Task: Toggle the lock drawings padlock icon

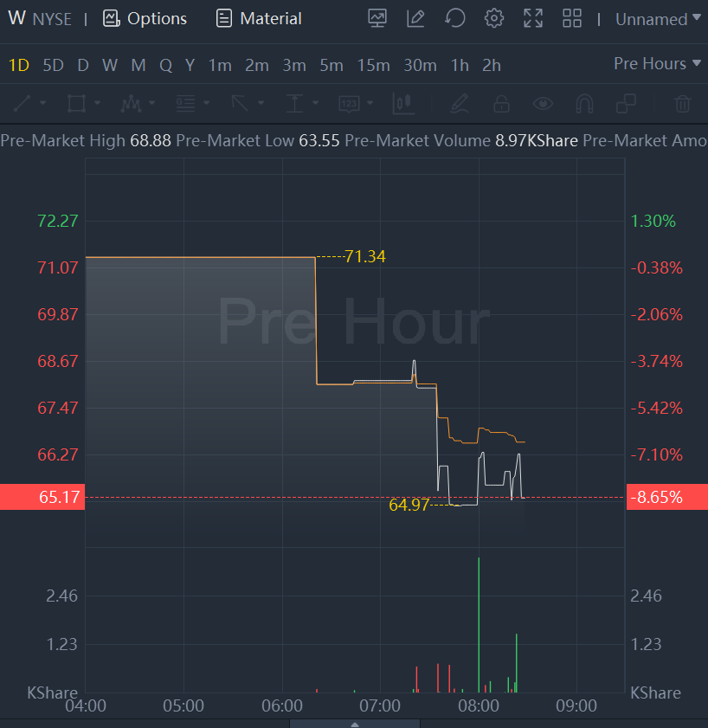Action: point(501,104)
